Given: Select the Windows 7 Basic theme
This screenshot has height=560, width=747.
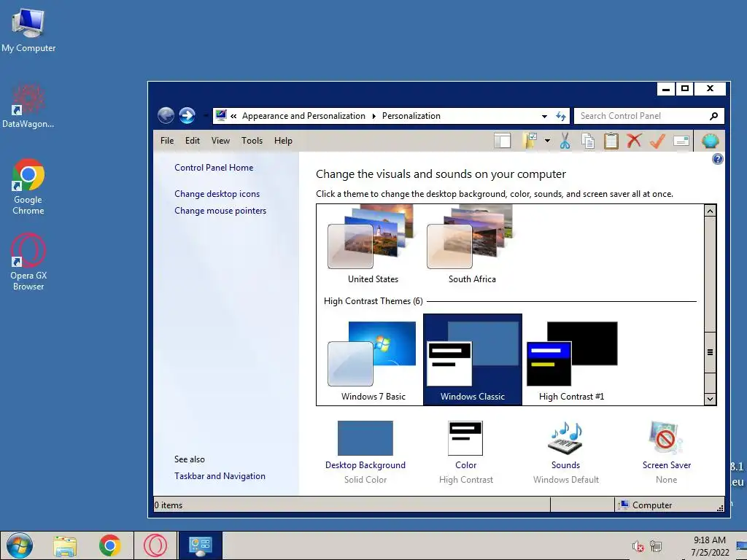Looking at the screenshot, I should pyautogui.click(x=373, y=360).
